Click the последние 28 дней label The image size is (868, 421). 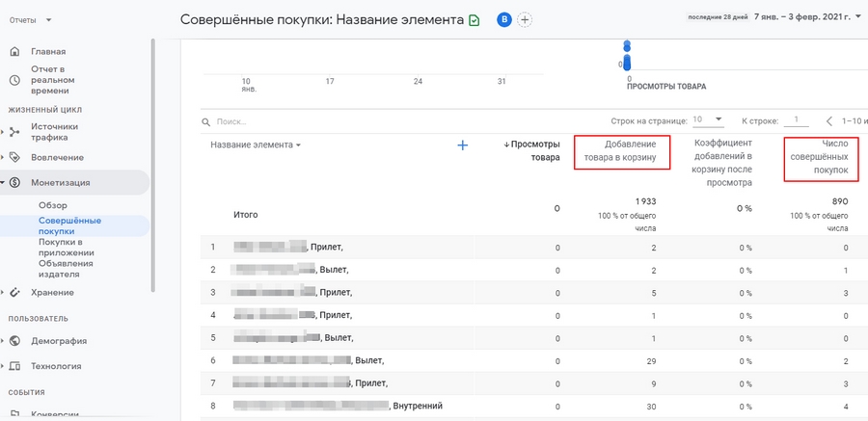tap(718, 17)
